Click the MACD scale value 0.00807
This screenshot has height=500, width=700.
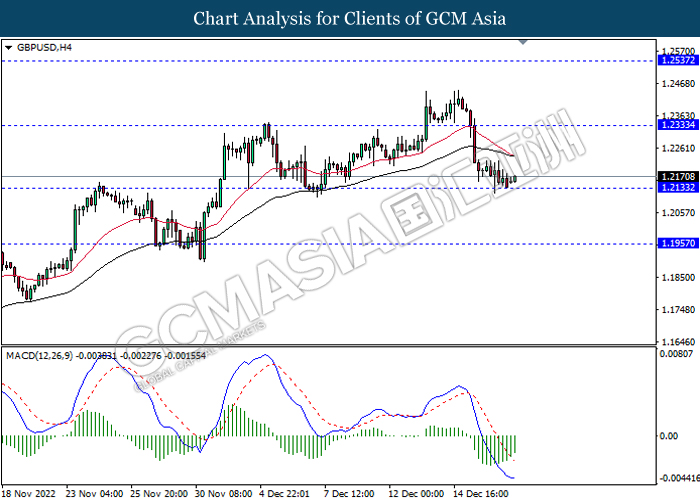tap(676, 354)
